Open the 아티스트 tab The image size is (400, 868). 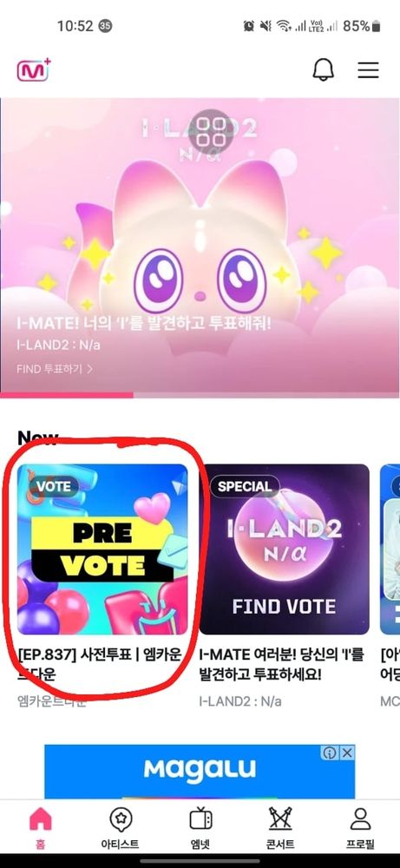(x=120, y=829)
